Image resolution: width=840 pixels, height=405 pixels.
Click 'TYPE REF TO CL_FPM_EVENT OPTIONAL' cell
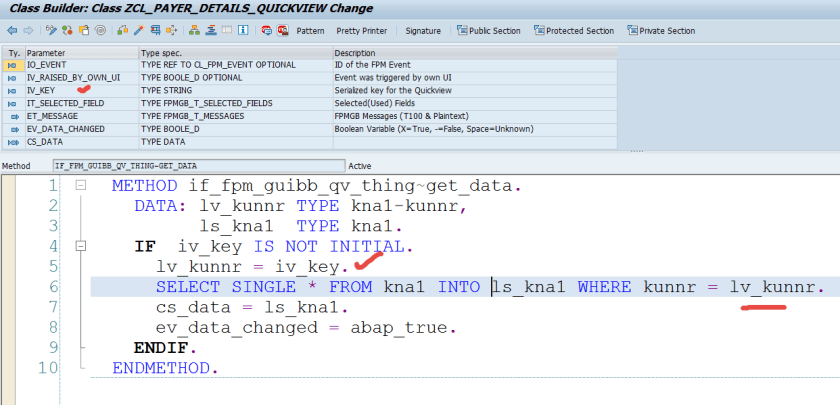click(235, 65)
